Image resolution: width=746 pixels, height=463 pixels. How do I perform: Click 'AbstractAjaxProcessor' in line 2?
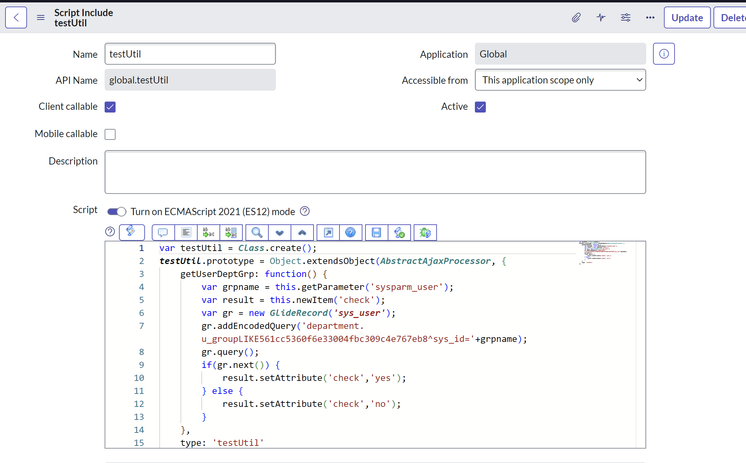tap(435, 261)
